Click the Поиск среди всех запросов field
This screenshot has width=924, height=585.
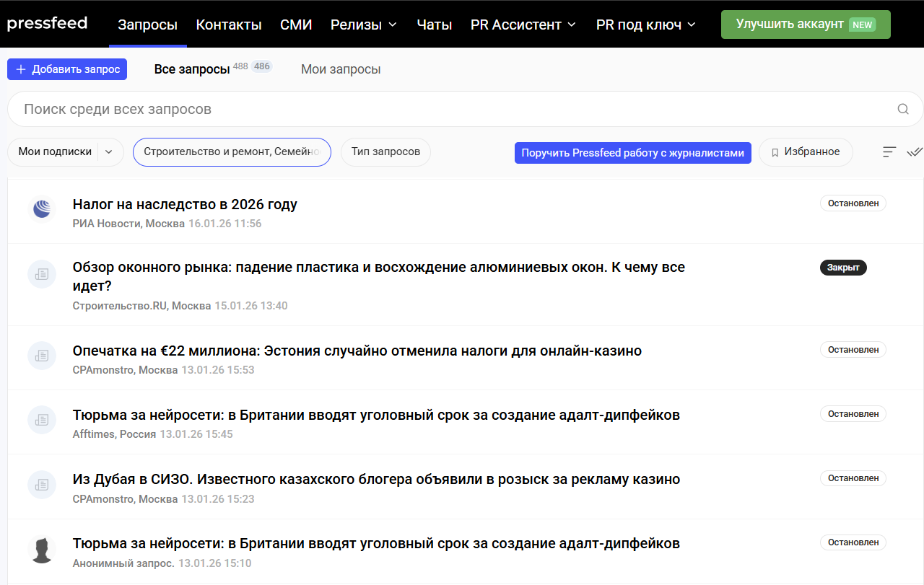(x=448, y=110)
